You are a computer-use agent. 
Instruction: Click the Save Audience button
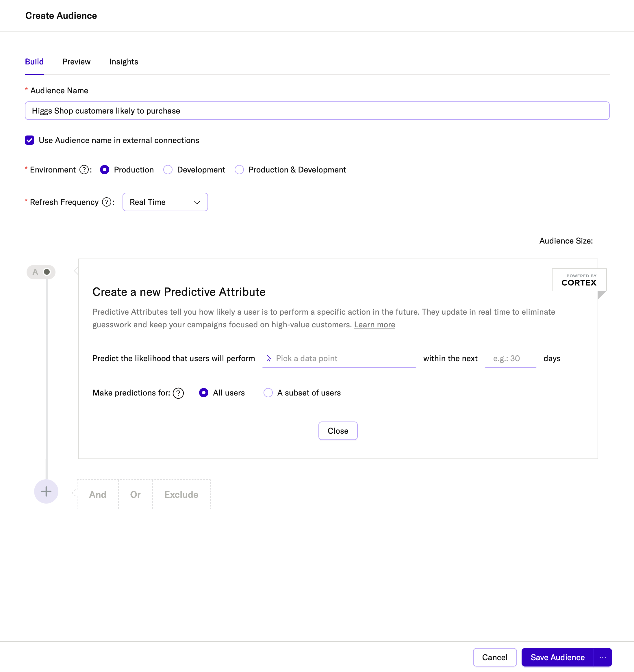point(557,657)
